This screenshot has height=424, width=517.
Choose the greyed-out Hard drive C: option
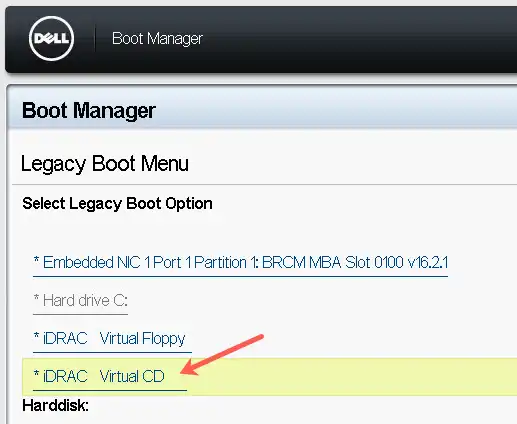pyautogui.click(x=80, y=301)
